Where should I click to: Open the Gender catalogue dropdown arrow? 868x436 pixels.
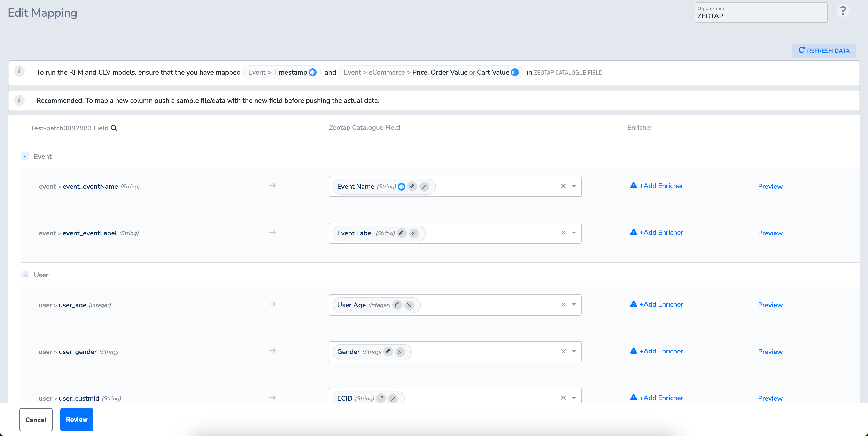(574, 351)
